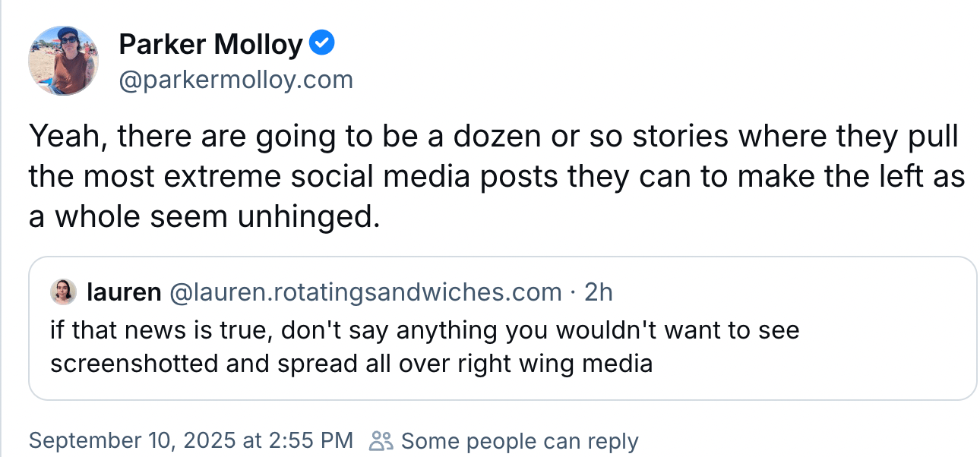Open the @parkermolloy.com handle link
The height and width of the screenshot is (457, 980).
[236, 80]
